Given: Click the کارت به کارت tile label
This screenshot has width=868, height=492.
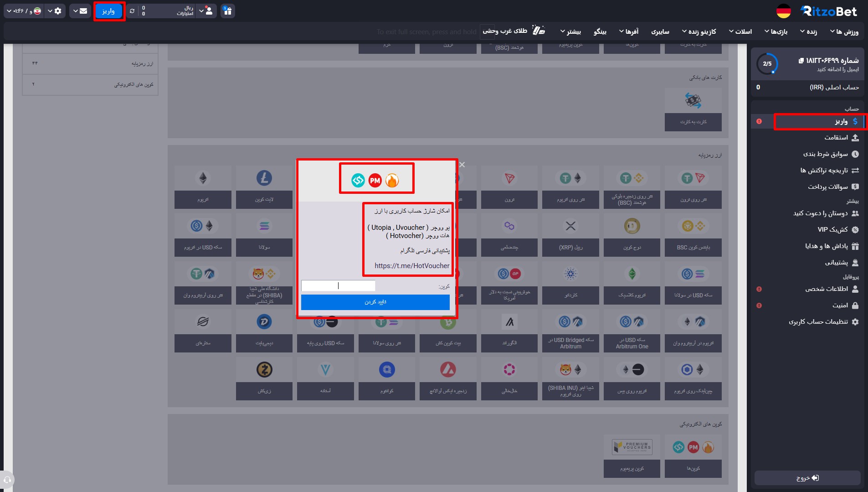Looking at the screenshot, I should 693,122.
